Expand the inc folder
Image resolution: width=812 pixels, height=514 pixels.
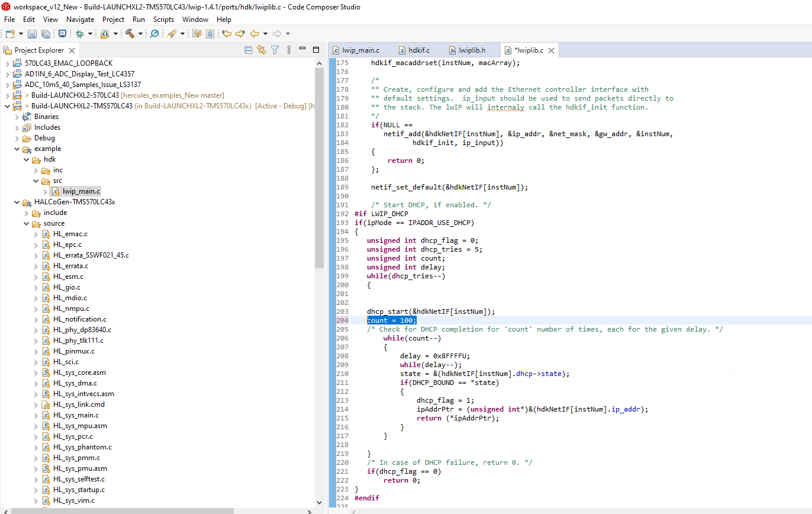tap(36, 170)
